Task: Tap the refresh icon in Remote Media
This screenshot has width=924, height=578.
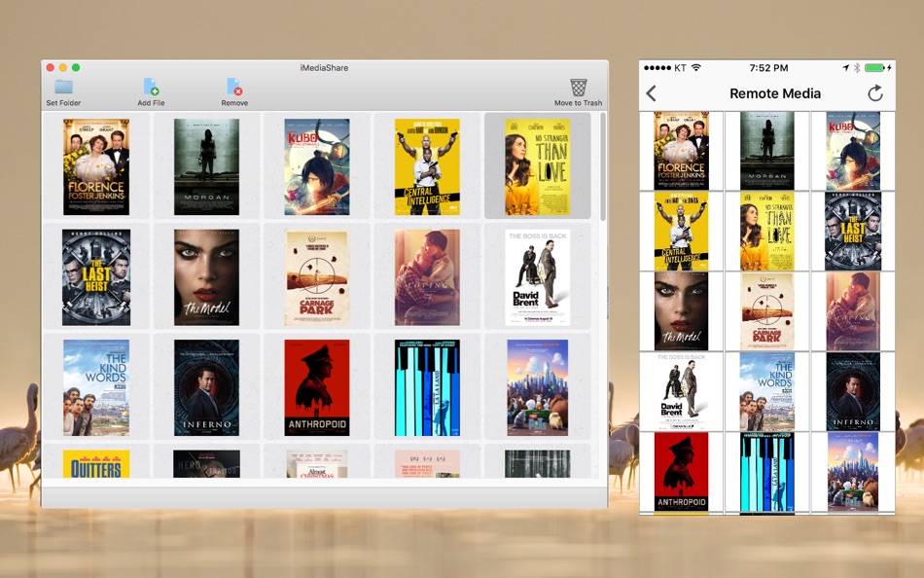Action: tap(875, 93)
